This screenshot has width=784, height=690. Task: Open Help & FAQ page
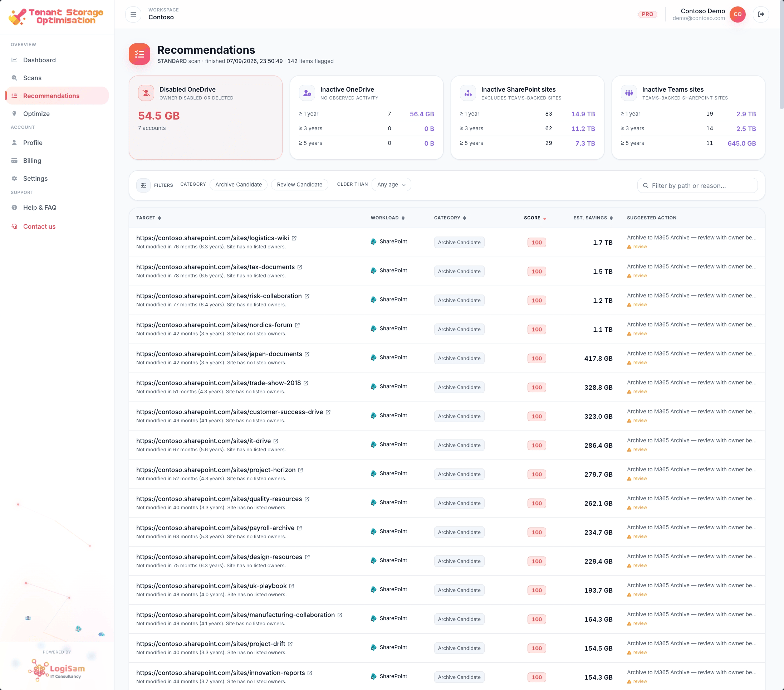click(x=57, y=208)
